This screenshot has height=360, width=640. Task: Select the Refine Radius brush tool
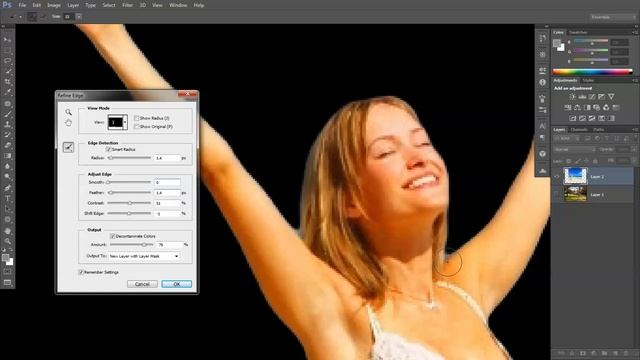pyautogui.click(x=68, y=147)
